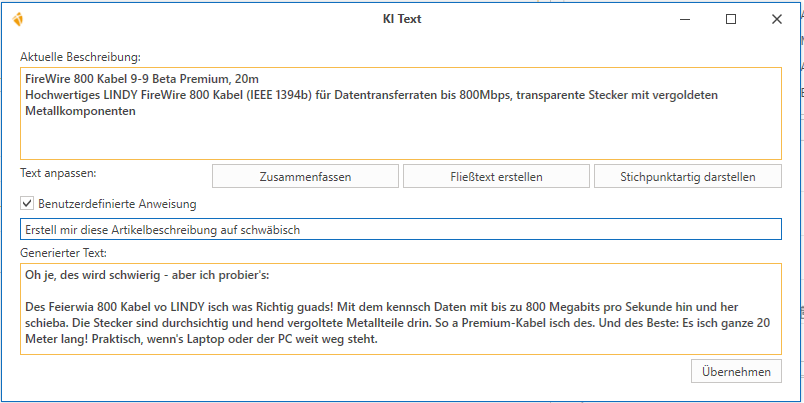Click empty space below the current description text
The height and width of the screenshot is (403, 804).
(400, 140)
